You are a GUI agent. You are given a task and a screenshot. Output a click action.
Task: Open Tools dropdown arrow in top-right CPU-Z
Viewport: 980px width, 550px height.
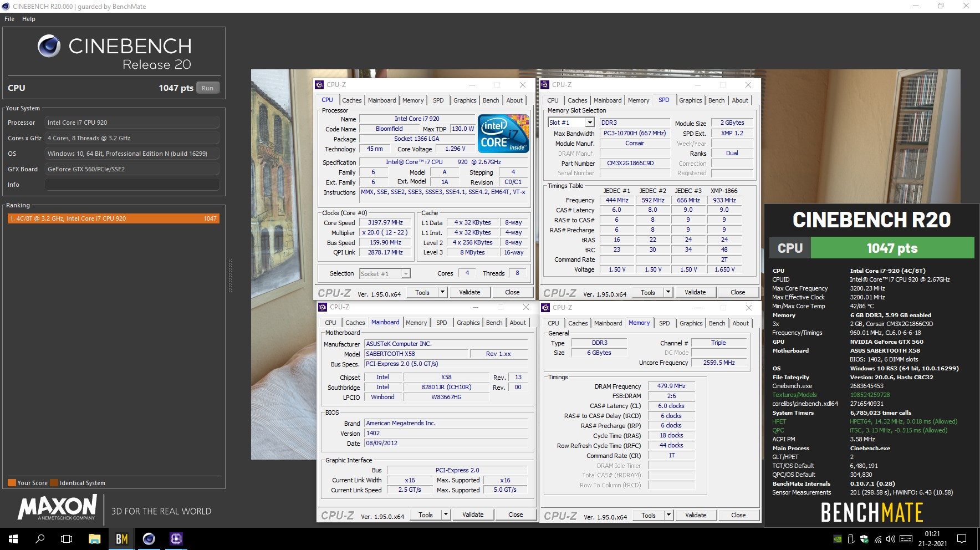[668, 292]
